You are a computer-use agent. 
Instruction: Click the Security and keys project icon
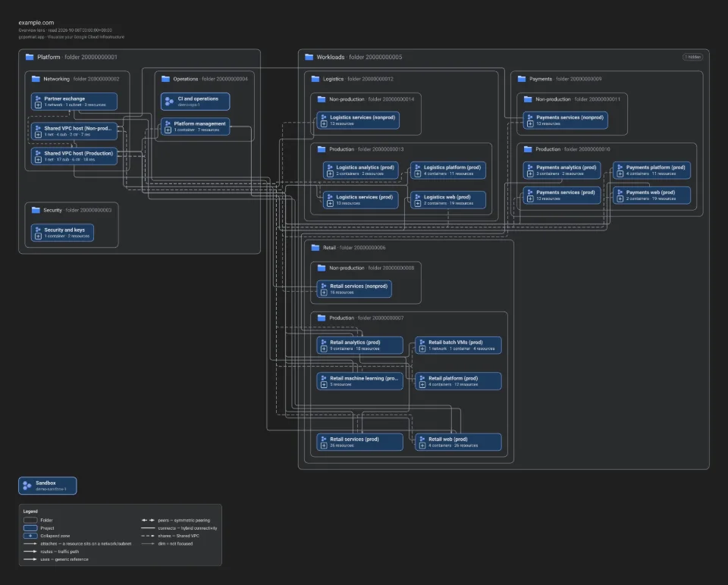38,230
